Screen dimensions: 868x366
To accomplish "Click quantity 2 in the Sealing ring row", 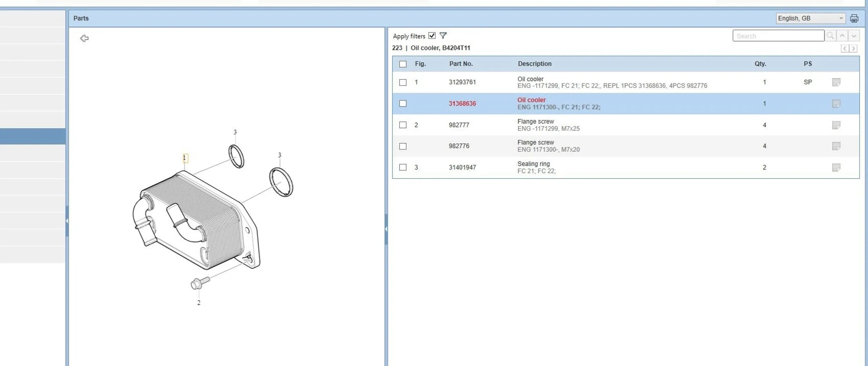I will coord(764,167).
